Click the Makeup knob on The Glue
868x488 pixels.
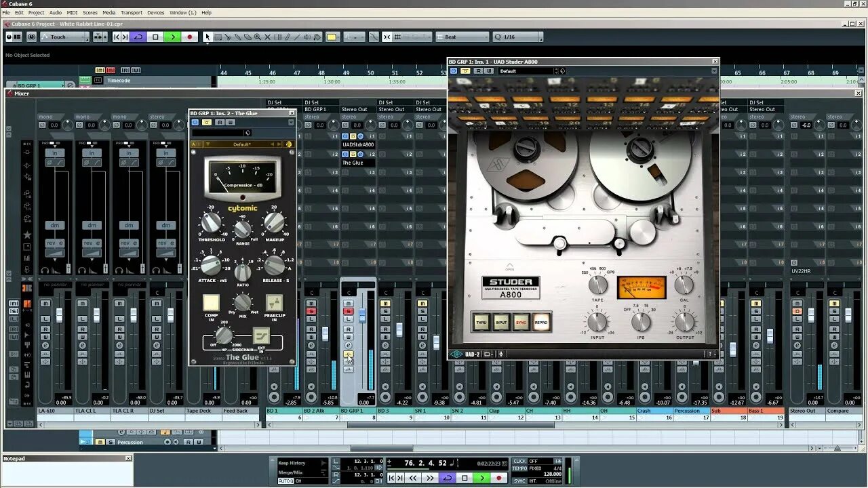click(274, 222)
